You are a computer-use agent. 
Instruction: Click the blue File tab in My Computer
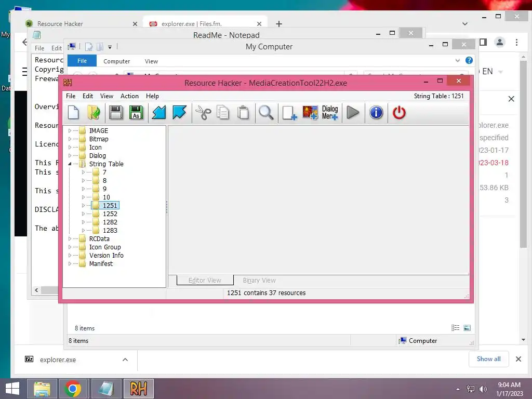[82, 61]
